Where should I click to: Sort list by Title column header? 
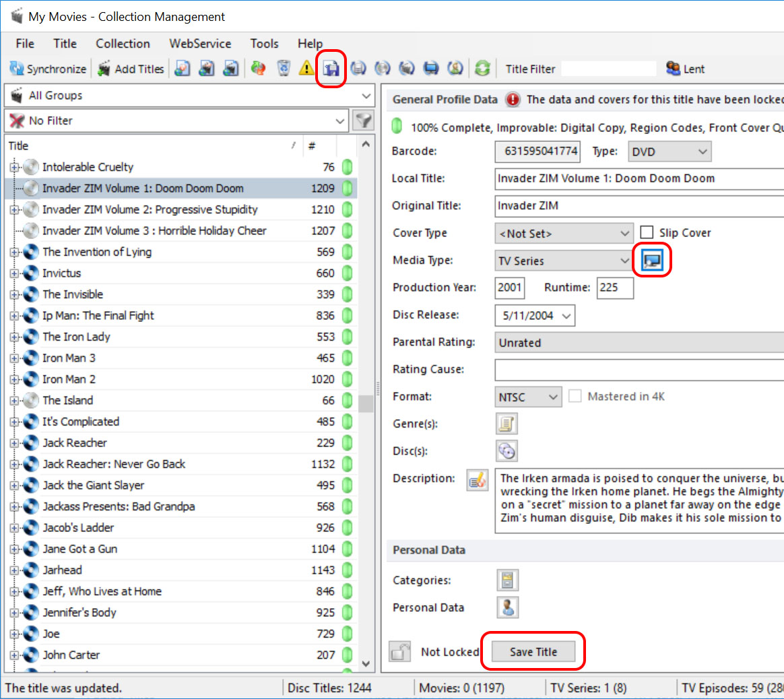153,146
